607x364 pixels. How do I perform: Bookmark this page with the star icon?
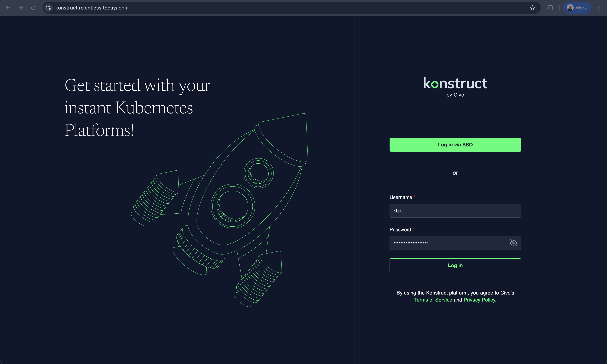pos(532,8)
